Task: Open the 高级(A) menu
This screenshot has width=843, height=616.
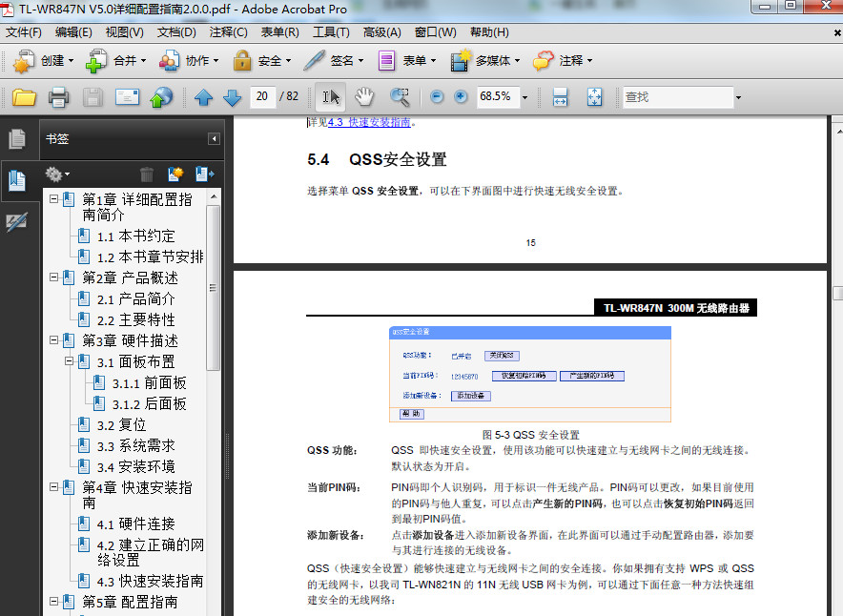Action: point(380,31)
